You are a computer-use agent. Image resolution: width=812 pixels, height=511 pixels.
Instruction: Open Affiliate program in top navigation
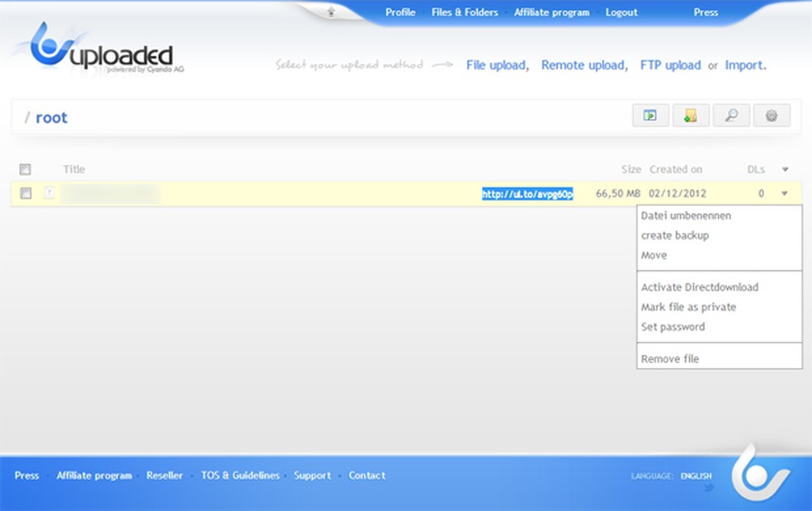point(551,12)
